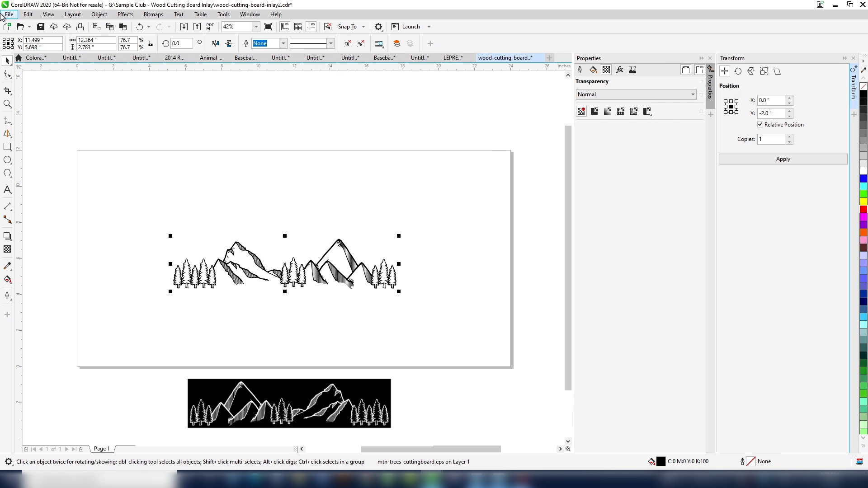The image size is (868, 488).
Task: Show Outline properties in Properties docker
Action: click(x=580, y=70)
